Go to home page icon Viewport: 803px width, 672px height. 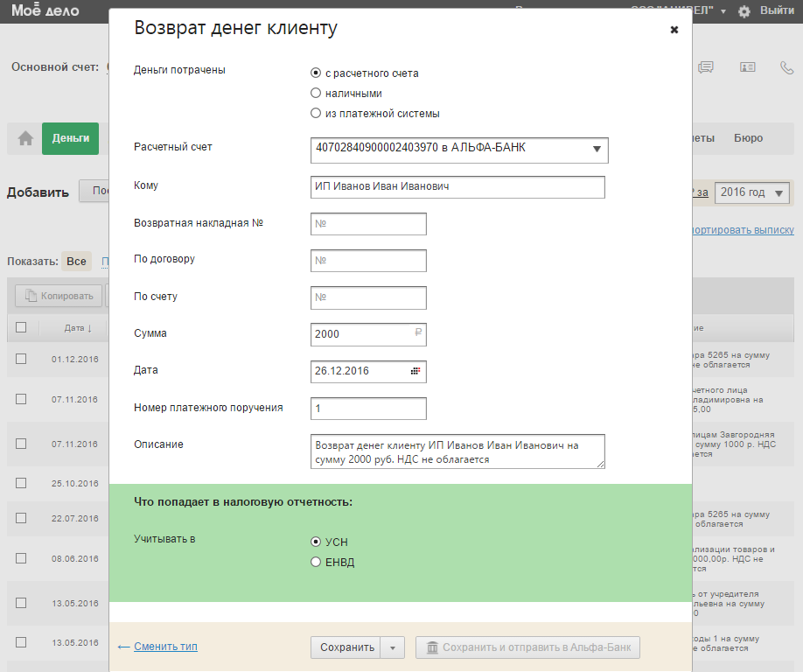[x=25, y=138]
